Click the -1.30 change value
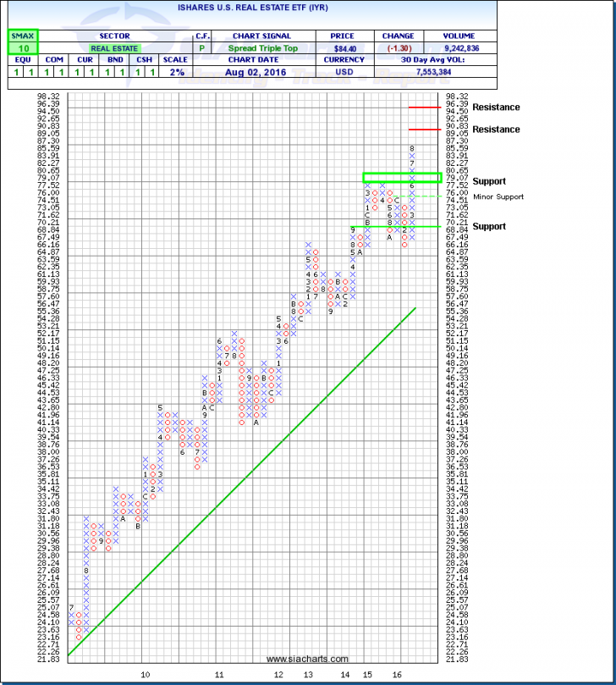The height and width of the screenshot is (685, 616). point(398,49)
